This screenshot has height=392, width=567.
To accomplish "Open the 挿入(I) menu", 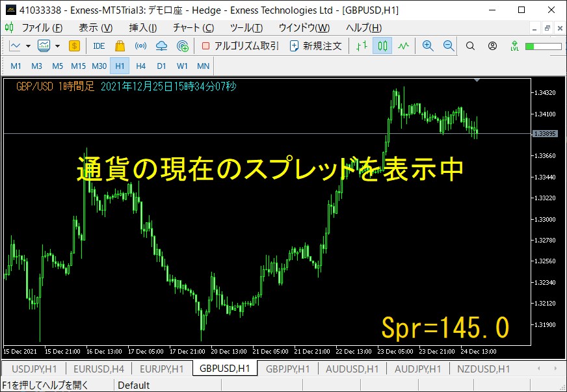I will (x=143, y=27).
